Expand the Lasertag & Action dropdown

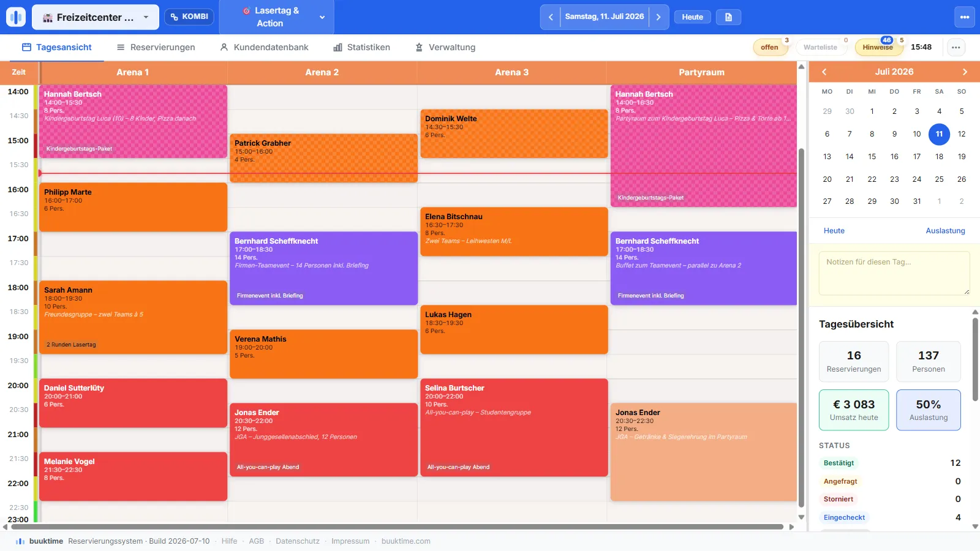[x=277, y=17]
